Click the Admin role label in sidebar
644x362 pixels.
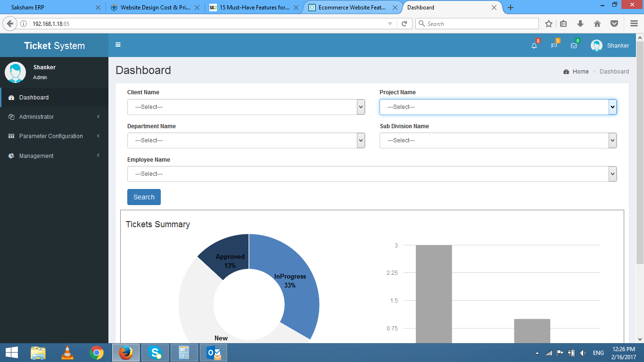(40, 77)
